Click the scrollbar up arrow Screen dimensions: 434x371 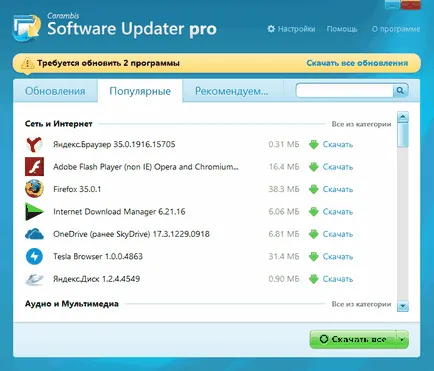(x=403, y=117)
